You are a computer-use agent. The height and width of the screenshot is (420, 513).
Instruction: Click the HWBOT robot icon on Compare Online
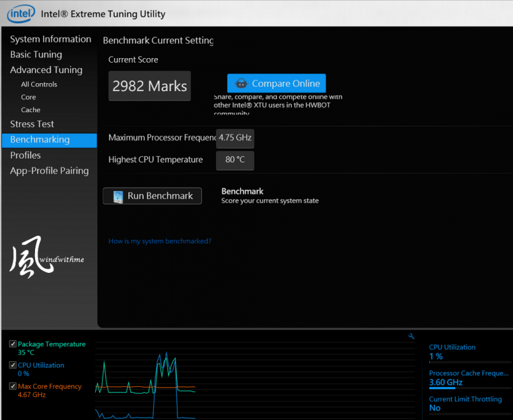[x=242, y=84]
